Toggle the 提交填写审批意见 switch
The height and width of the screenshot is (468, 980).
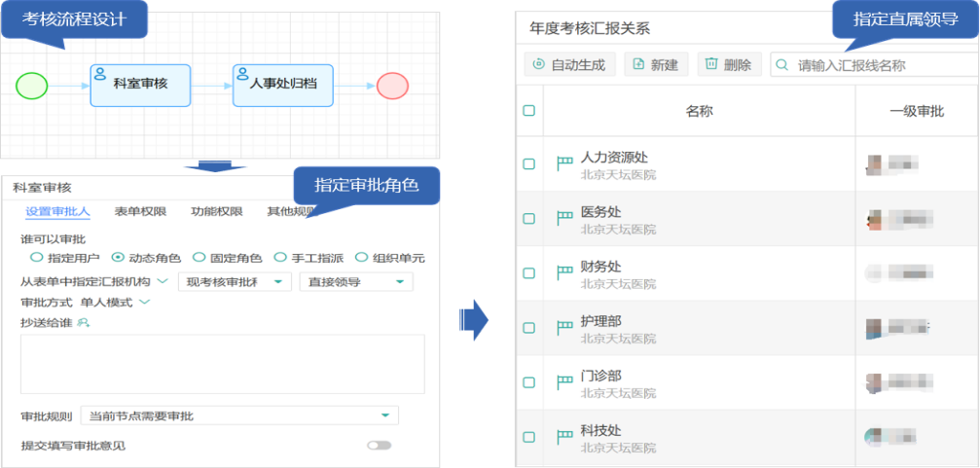tap(379, 446)
